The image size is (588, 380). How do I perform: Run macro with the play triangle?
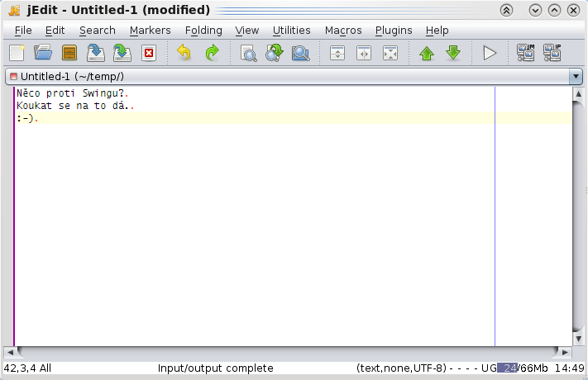(490, 53)
